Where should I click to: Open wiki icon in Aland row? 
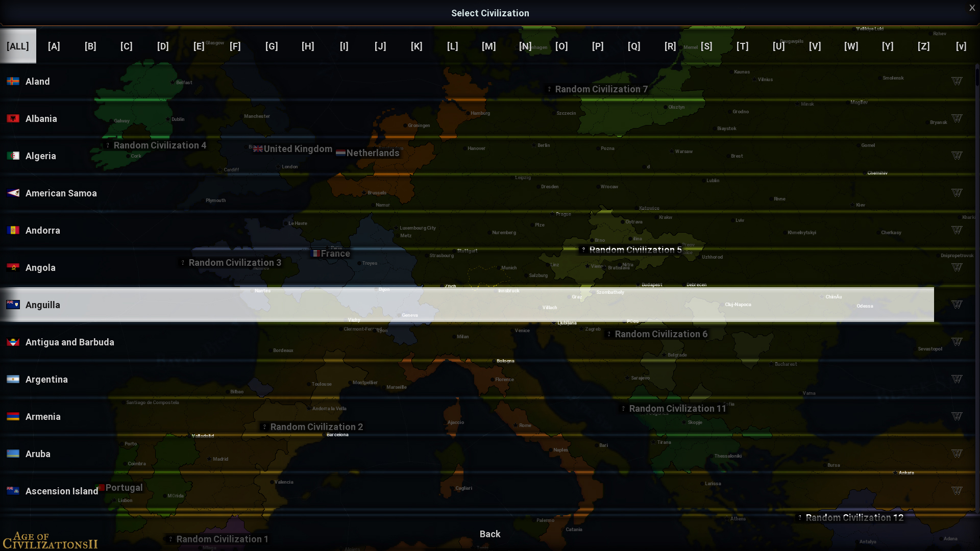tap(957, 81)
